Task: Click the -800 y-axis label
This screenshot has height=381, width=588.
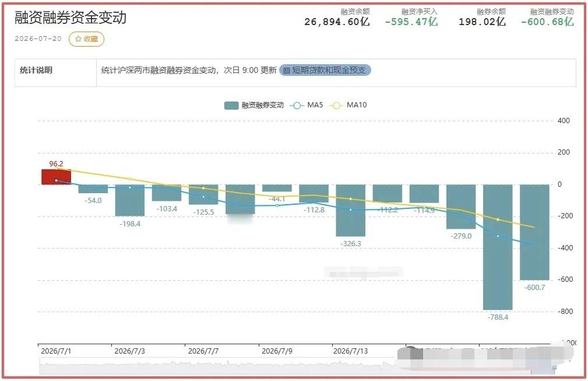Action: tap(565, 312)
